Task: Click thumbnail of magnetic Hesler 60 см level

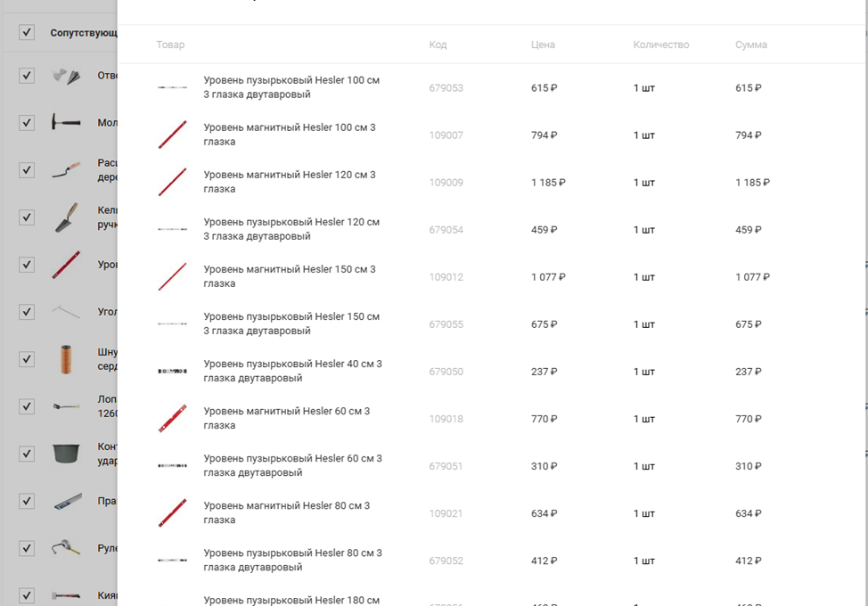Action: (172, 419)
